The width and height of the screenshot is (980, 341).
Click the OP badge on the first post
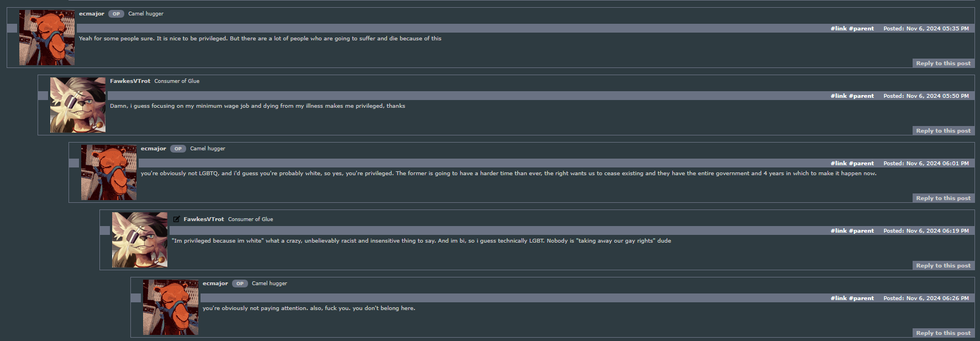(x=116, y=13)
